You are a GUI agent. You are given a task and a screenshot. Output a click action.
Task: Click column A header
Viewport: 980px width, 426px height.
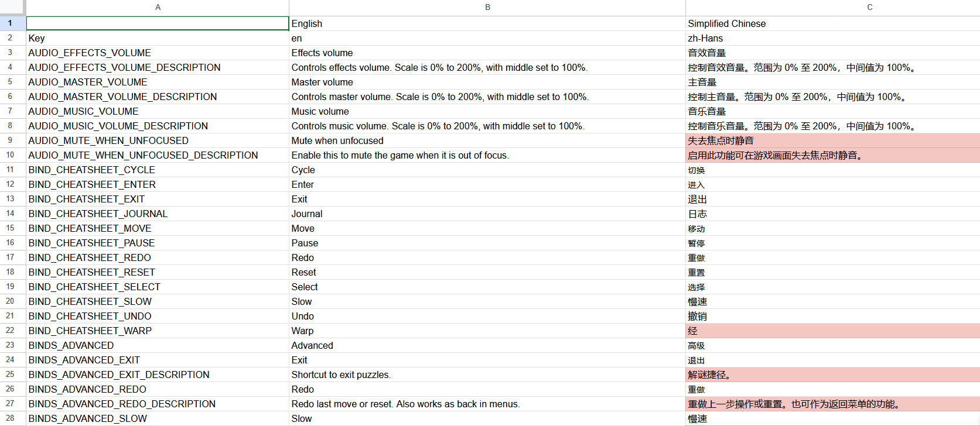click(158, 8)
